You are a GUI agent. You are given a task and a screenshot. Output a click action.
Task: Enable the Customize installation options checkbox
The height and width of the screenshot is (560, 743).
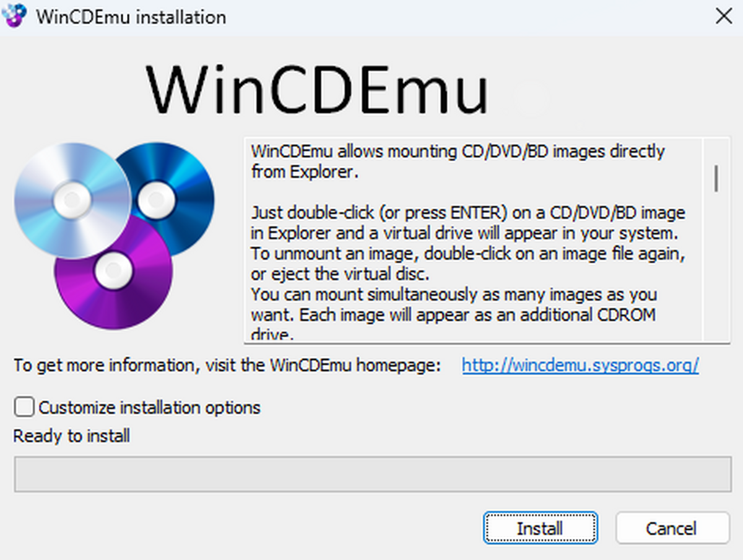[x=24, y=408]
